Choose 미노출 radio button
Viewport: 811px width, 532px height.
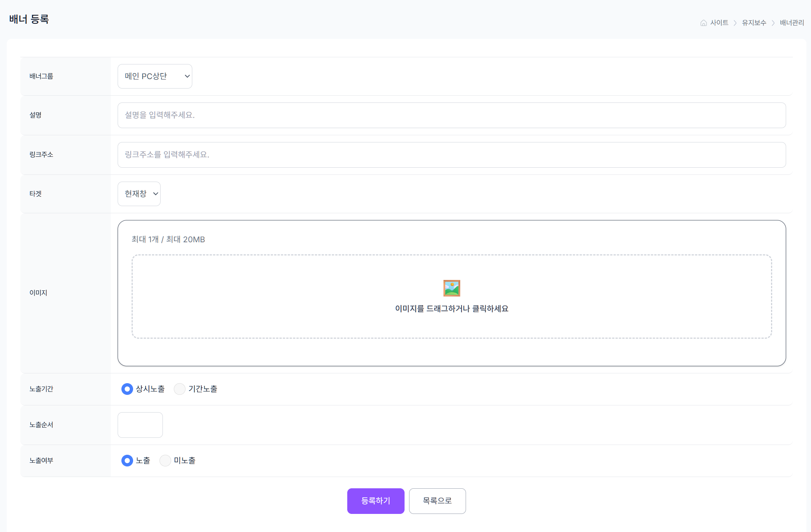click(x=165, y=460)
